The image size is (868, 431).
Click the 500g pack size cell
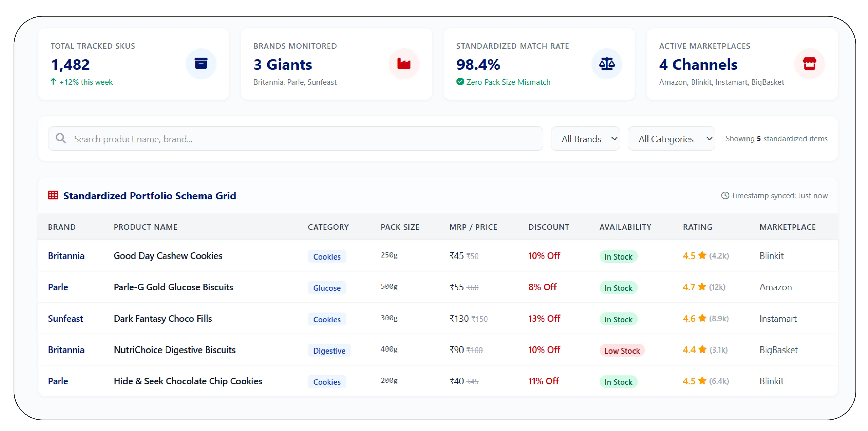(389, 286)
